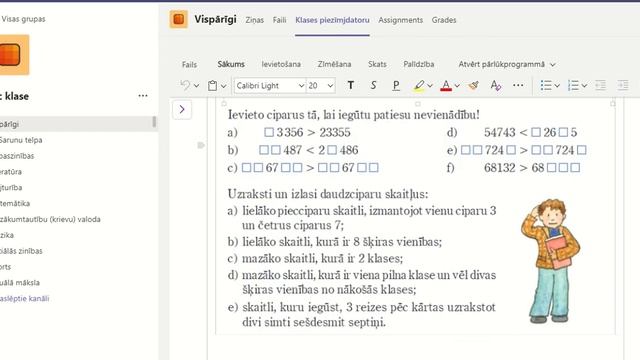Toggle underline formatting (P)

pos(396,85)
